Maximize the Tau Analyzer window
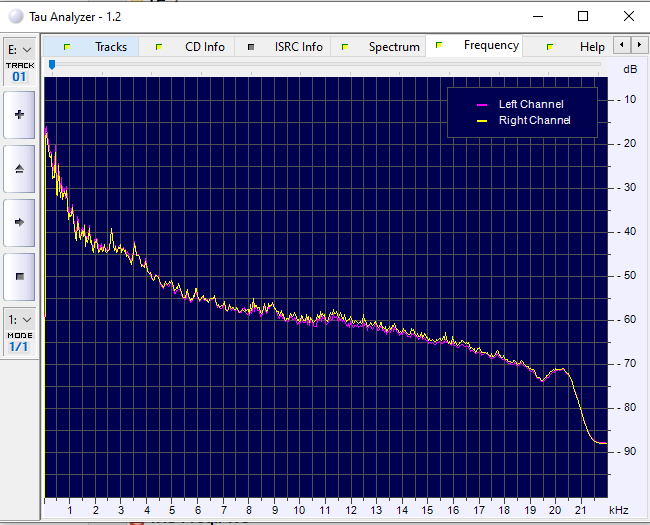This screenshot has height=525, width=650. (583, 17)
